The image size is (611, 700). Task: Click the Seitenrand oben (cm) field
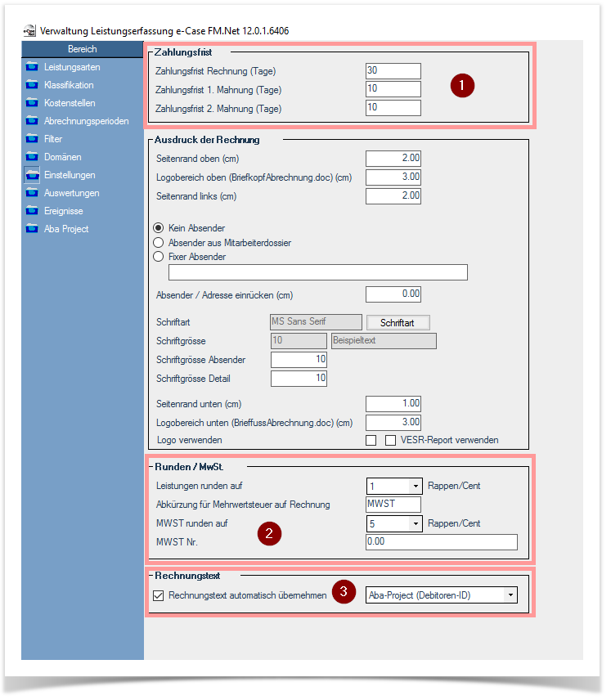[393, 158]
